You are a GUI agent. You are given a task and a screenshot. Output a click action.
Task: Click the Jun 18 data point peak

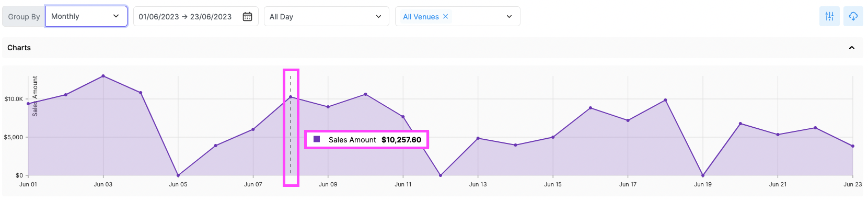[665, 100]
